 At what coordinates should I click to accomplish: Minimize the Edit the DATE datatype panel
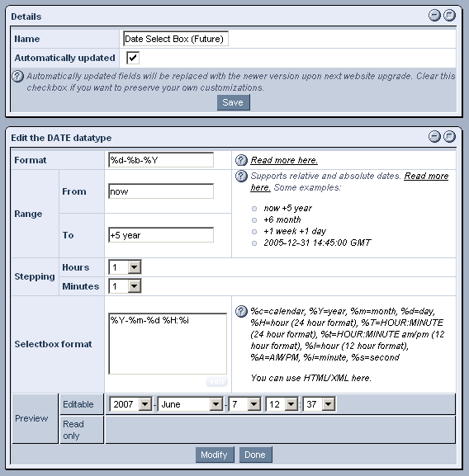coord(434,137)
